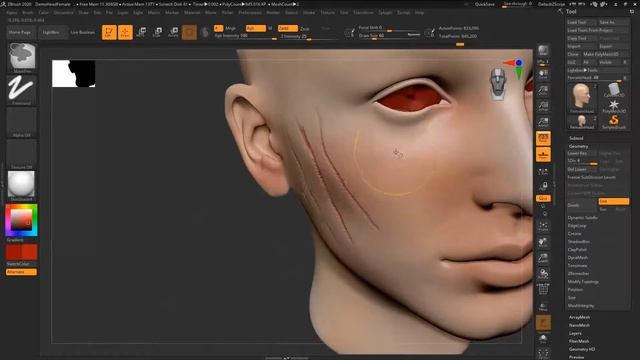This screenshot has height=360, width=640.
Task: Toggle Mrgb paint mode
Action: tap(231, 28)
